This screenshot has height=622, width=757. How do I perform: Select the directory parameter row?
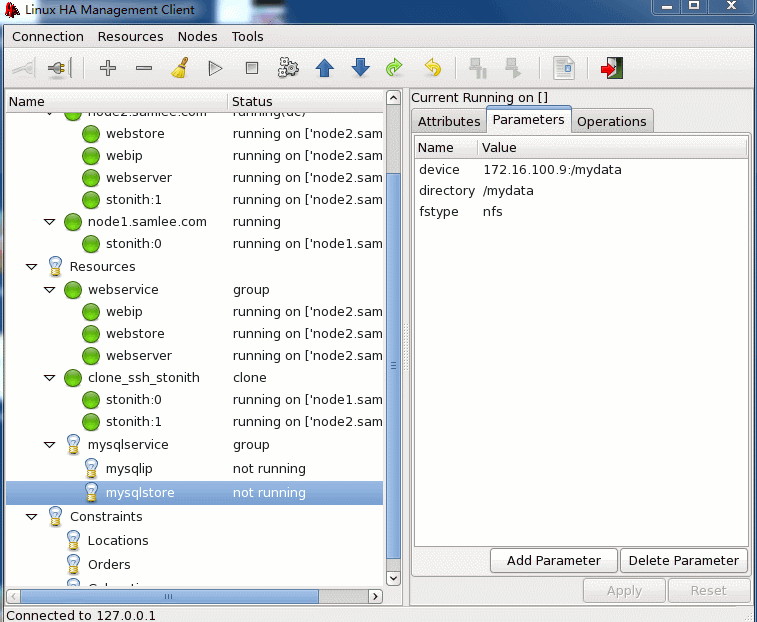581,191
